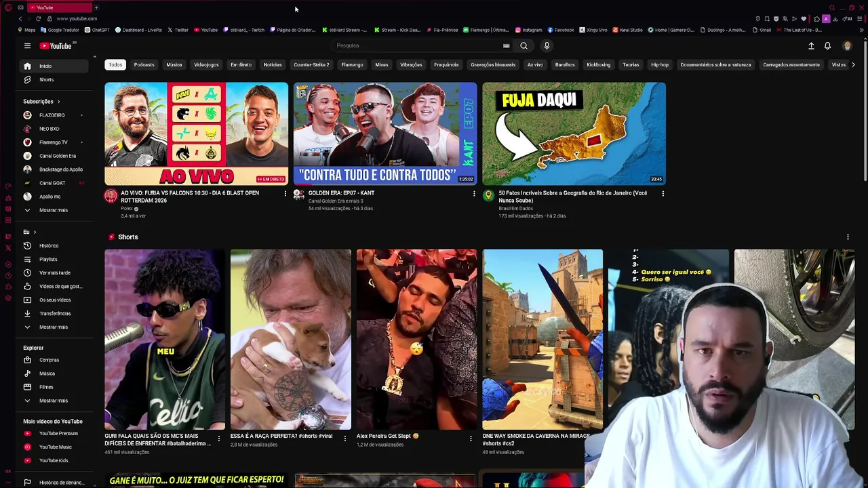Open browser downloads icon
The image size is (868, 488).
coord(835,18)
